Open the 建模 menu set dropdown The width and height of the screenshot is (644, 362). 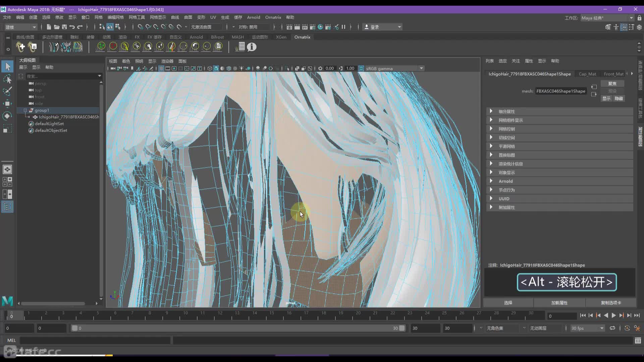coord(20,27)
